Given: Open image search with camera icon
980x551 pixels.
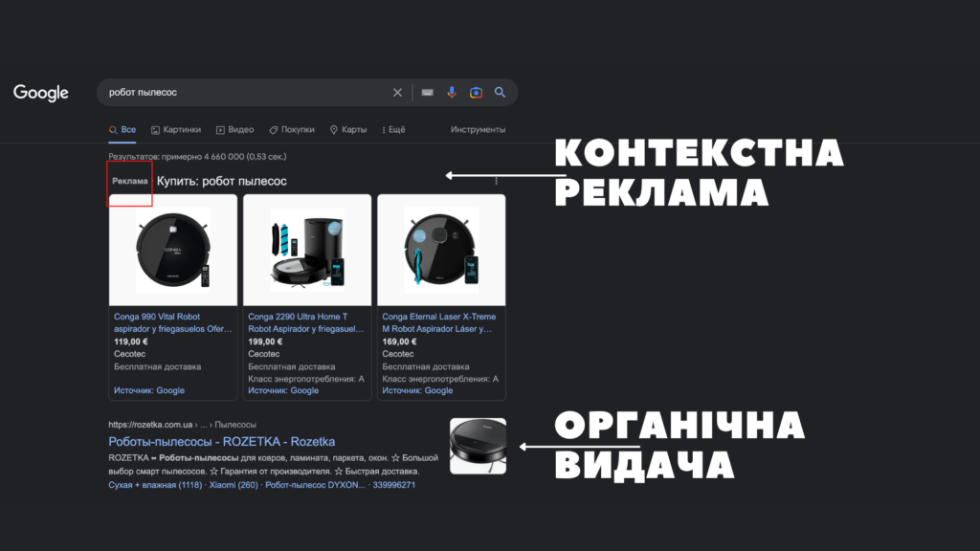Looking at the screenshot, I should (x=477, y=93).
